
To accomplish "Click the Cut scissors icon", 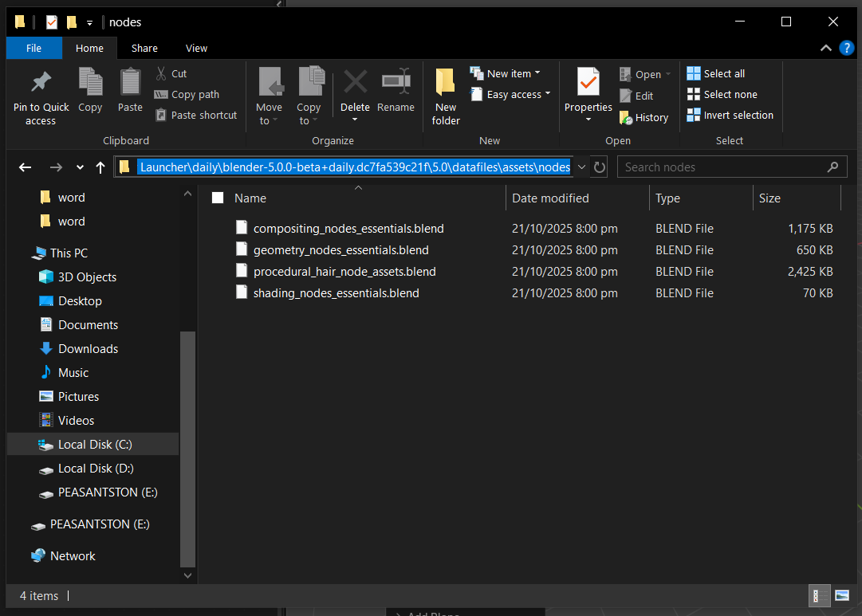I will point(161,73).
